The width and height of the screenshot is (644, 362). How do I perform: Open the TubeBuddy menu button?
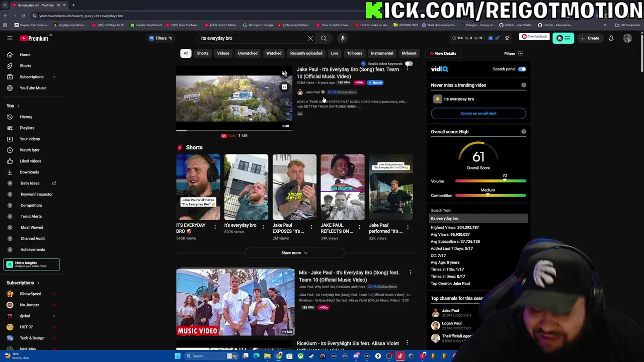pyautogui.click(x=563, y=38)
